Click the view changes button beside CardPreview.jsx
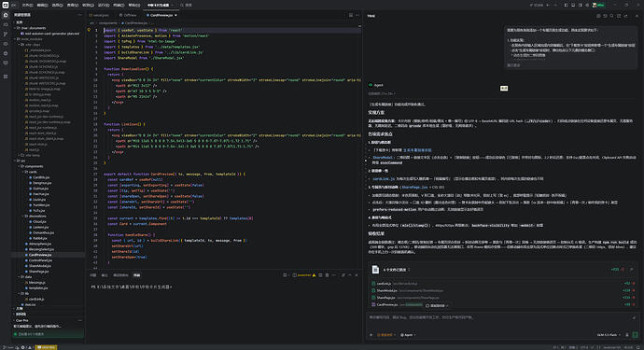The width and height of the screenshot is (644, 350). pos(437,305)
